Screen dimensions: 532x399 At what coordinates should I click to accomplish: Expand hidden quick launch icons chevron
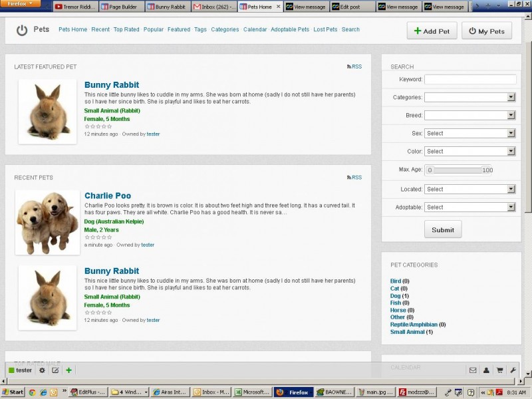(x=64, y=391)
